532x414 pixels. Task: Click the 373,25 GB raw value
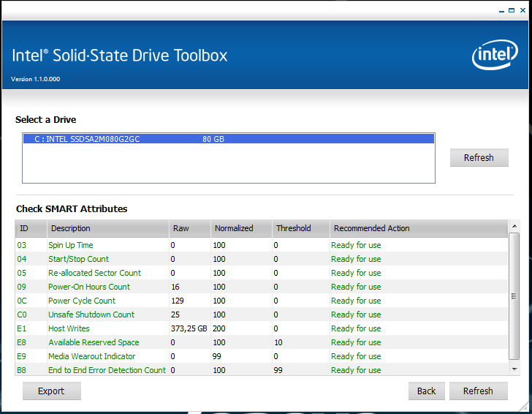pos(189,328)
